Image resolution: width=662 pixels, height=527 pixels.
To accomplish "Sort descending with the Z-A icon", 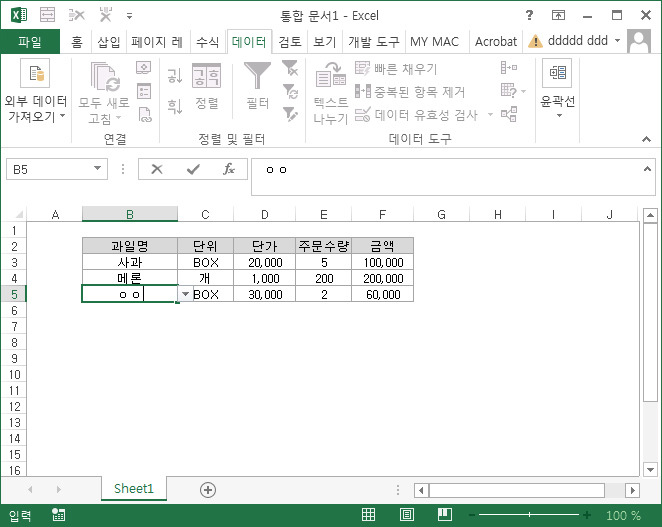I will (174, 106).
